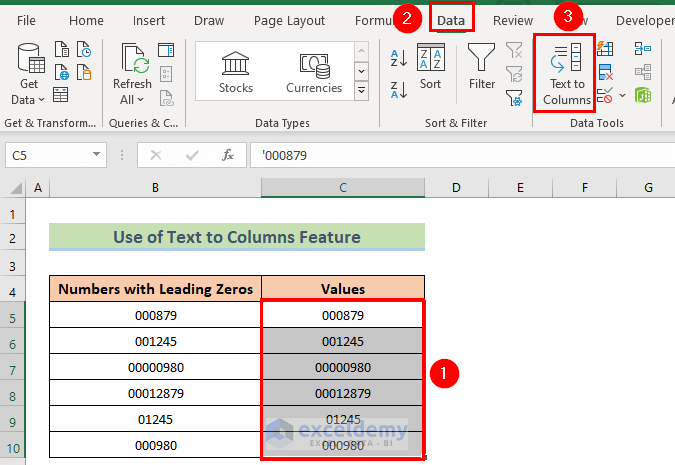The width and height of the screenshot is (675, 465).
Task: Open Refresh All dropdown arrow
Action: [140, 100]
